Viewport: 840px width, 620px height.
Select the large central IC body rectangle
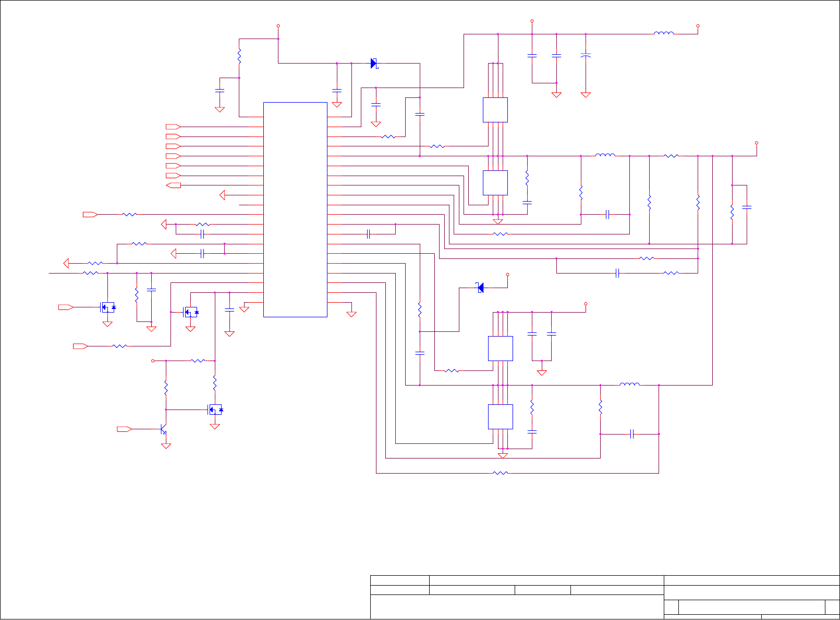tap(295, 209)
